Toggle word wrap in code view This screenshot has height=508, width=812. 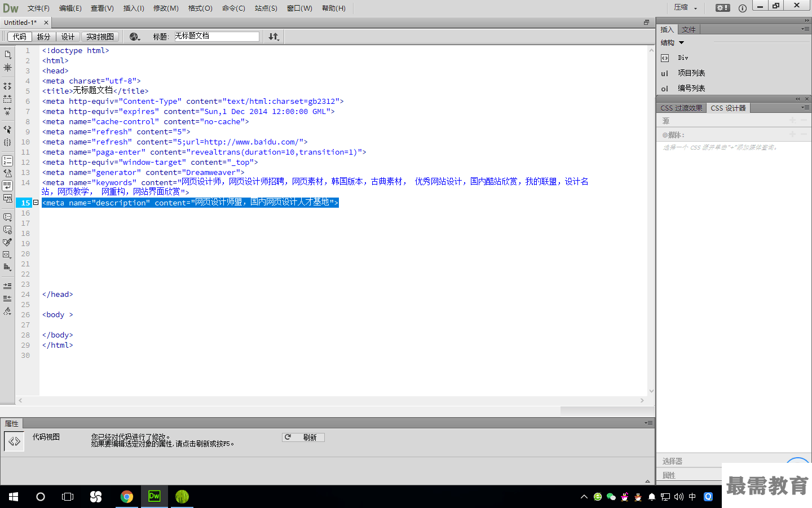pos(7,186)
